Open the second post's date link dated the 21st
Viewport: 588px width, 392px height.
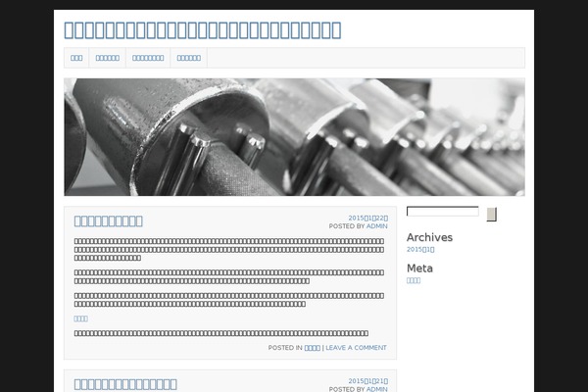pyautogui.click(x=367, y=381)
